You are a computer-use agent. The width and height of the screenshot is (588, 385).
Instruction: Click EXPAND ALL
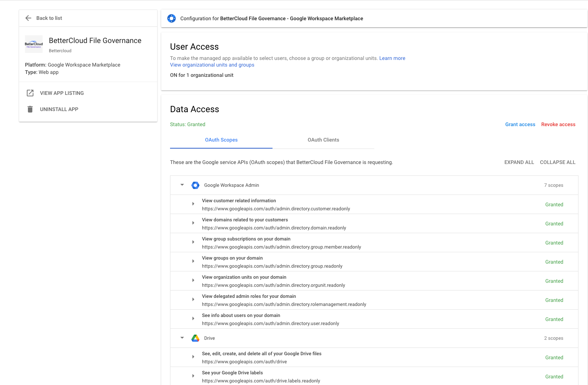pyautogui.click(x=519, y=162)
